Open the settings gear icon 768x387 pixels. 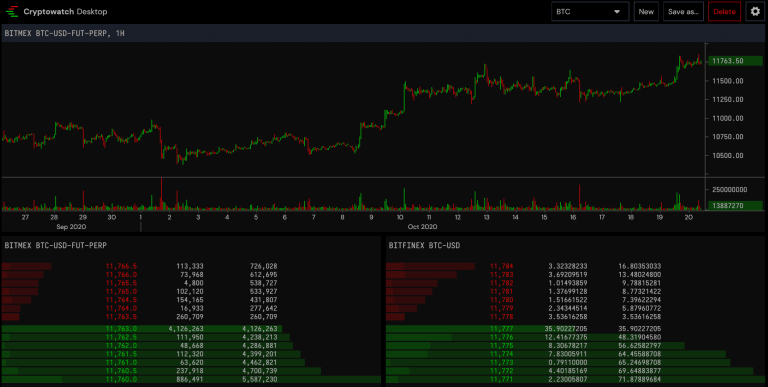tap(755, 11)
